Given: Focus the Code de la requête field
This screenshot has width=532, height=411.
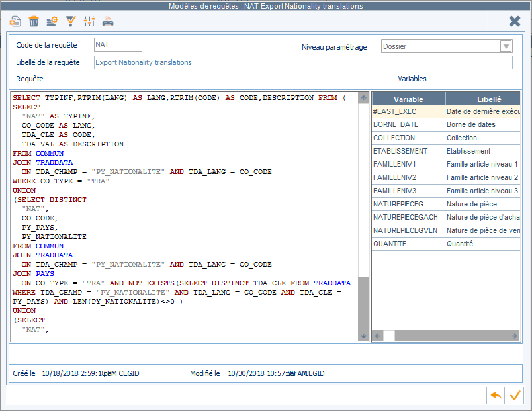Looking at the screenshot, I should [118, 44].
